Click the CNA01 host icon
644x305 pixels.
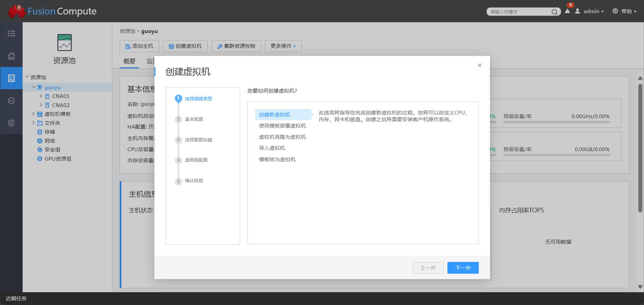coord(47,96)
